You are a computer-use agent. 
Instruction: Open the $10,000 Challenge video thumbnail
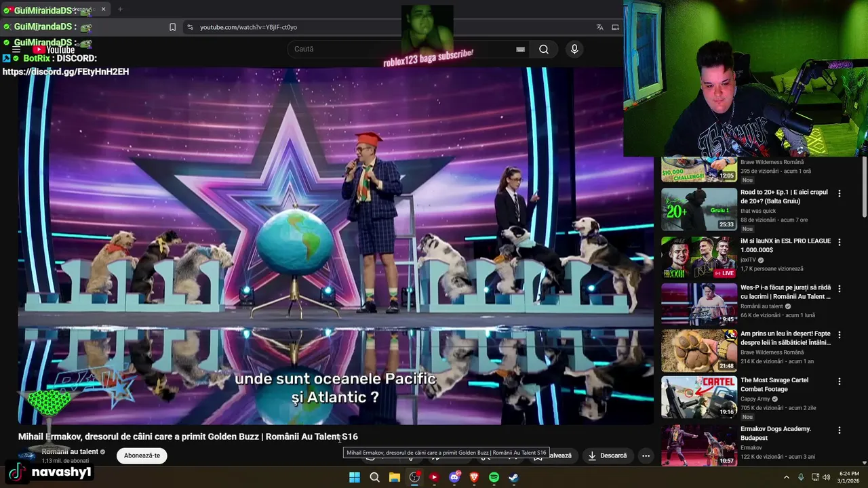[x=699, y=169]
